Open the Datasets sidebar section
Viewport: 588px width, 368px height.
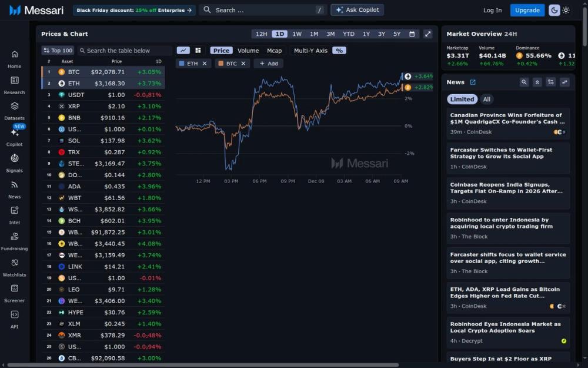coord(14,111)
